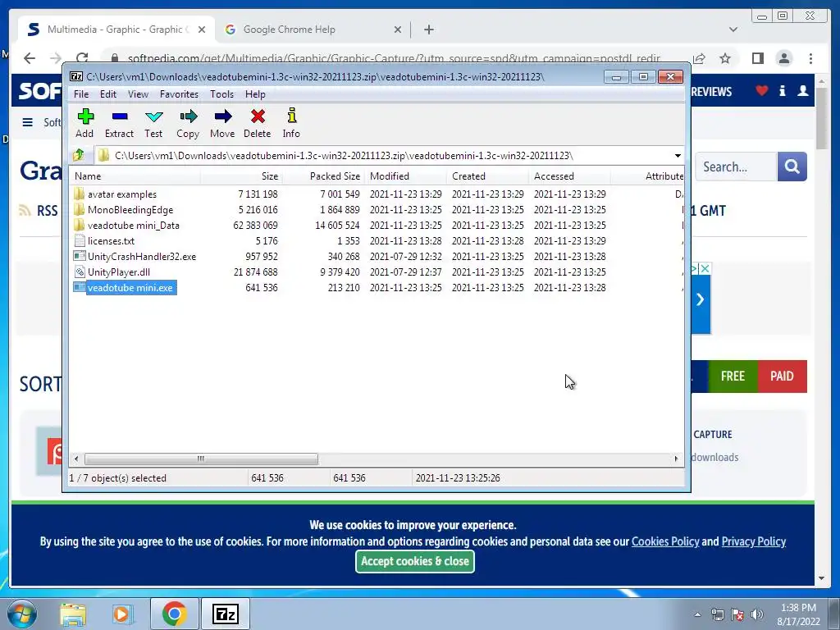Image resolution: width=840 pixels, height=630 pixels.
Task: Sort by Accessed column header
Action: tap(569, 176)
